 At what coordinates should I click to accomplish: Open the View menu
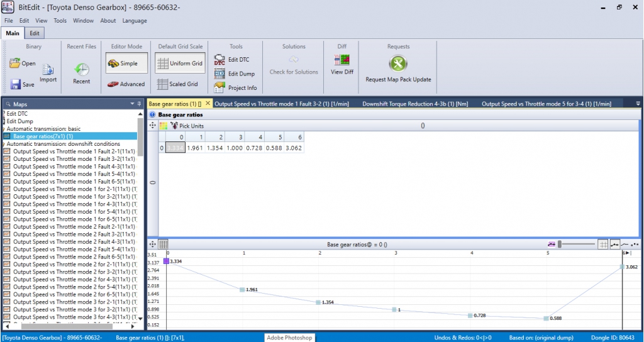(42, 21)
